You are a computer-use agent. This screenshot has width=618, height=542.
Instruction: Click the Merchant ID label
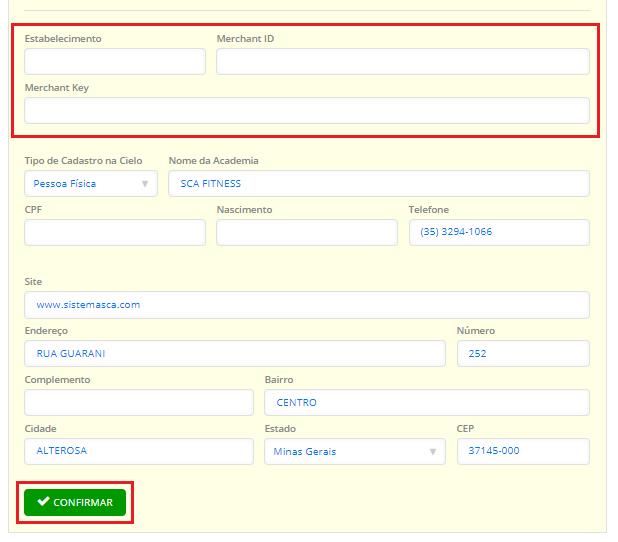pos(245,39)
